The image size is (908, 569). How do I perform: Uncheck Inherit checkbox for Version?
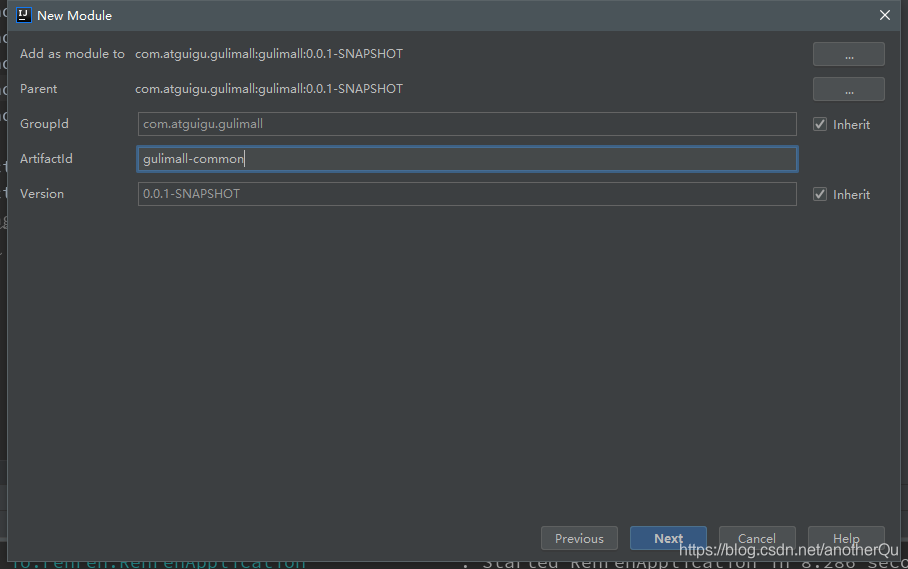819,194
